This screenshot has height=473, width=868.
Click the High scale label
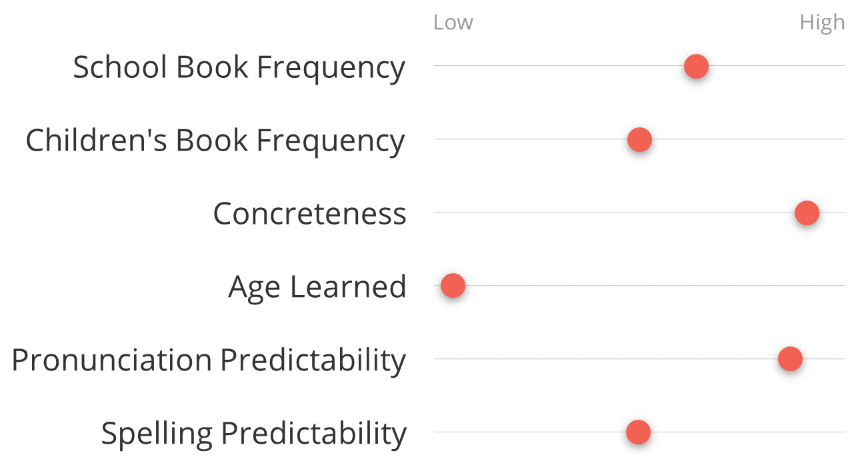(822, 23)
